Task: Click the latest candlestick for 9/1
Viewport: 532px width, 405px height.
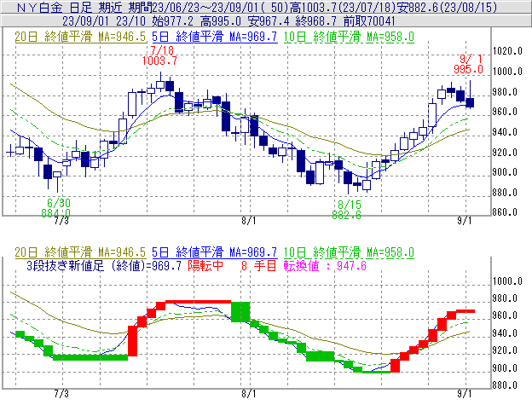Action: 470,102
